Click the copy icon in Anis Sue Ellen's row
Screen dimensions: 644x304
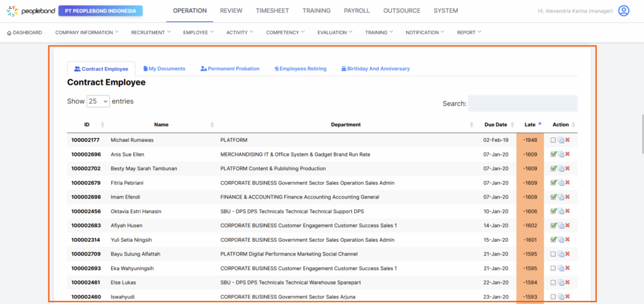tap(560, 155)
